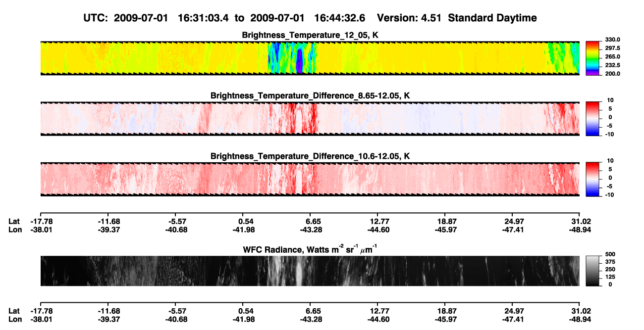This screenshot has width=644, height=330.
Task: Click longitude -39.37 on the axis beneath the WFC strip
Action: click(x=109, y=319)
